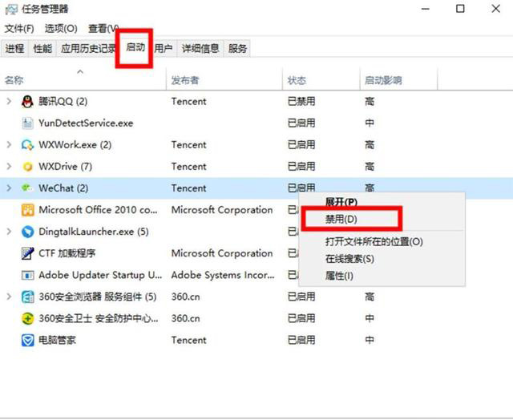The width and height of the screenshot is (513, 420).
Task: Select the 360安全卫士 安全防护中心 entry
Action: point(99,318)
